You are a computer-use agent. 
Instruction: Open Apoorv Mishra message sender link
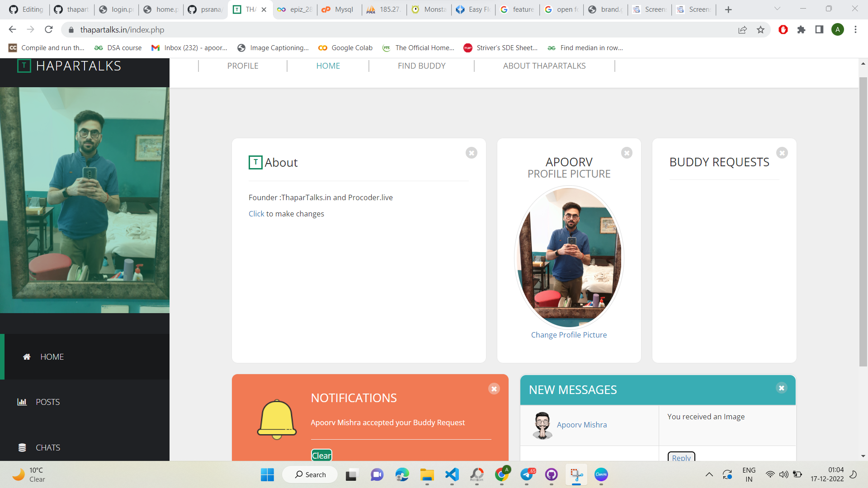(x=582, y=425)
